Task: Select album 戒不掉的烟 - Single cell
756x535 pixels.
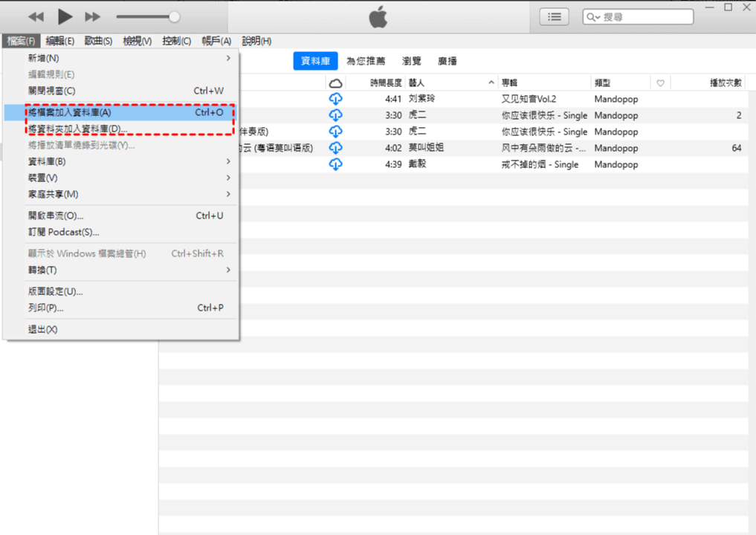Action: pyautogui.click(x=540, y=164)
